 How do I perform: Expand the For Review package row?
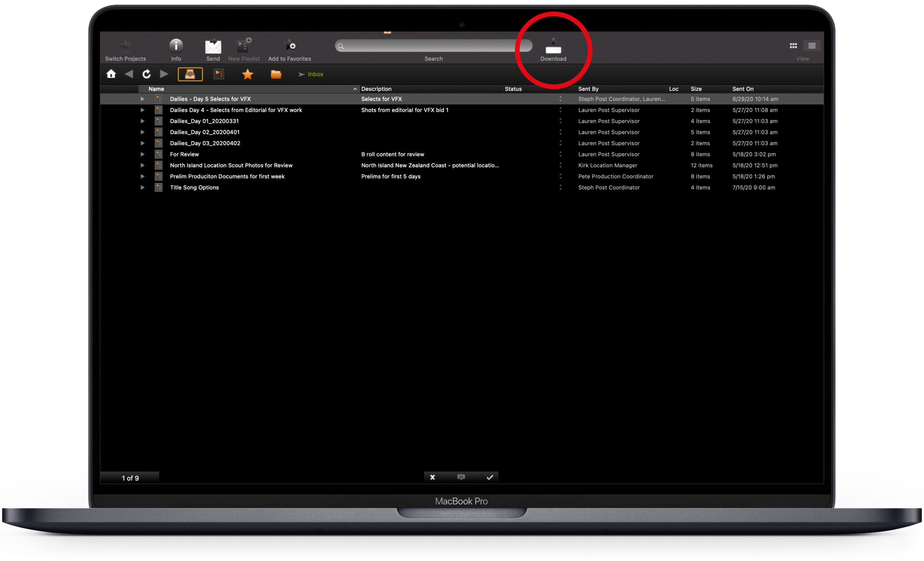pos(142,154)
